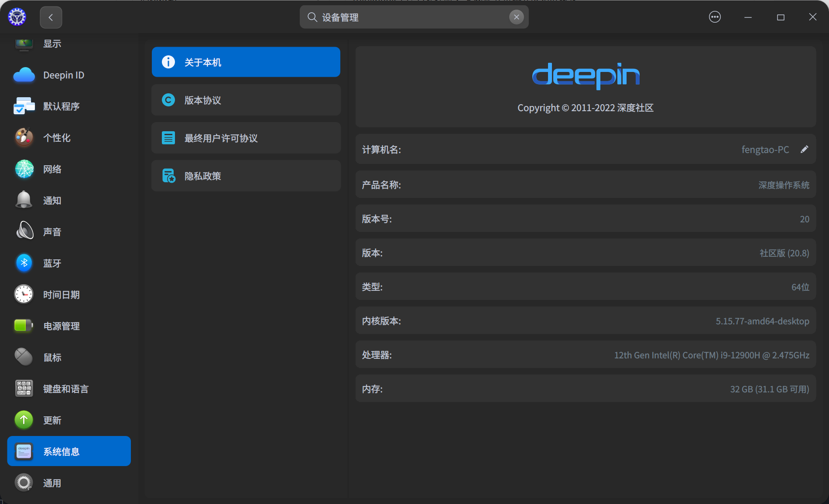Open the 网络 globe icon
Screen dimensions: 829x504
[24, 169]
